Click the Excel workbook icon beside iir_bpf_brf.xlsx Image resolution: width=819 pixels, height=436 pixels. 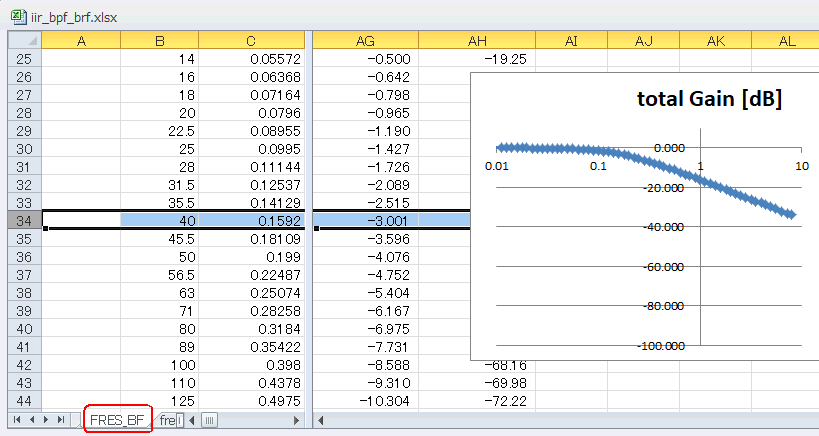[18, 17]
